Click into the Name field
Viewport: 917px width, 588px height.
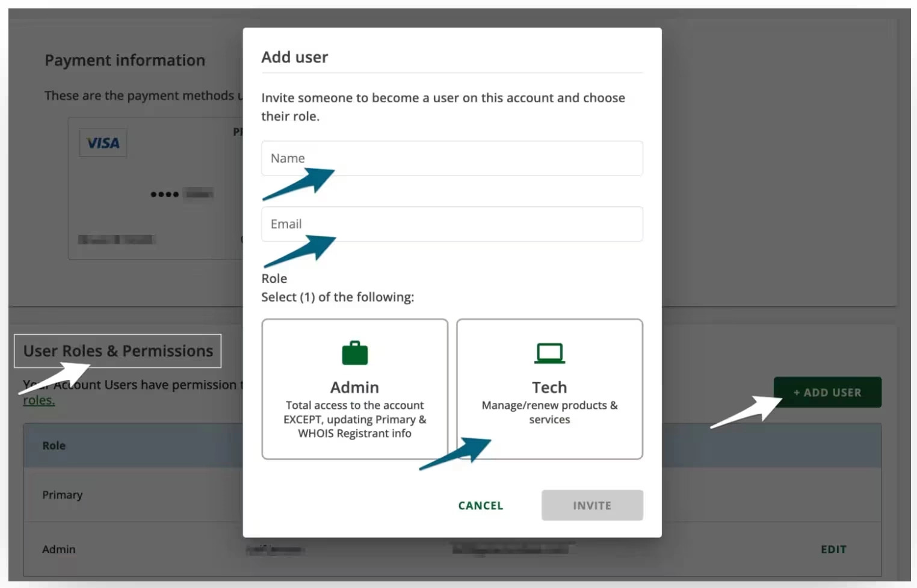point(451,159)
